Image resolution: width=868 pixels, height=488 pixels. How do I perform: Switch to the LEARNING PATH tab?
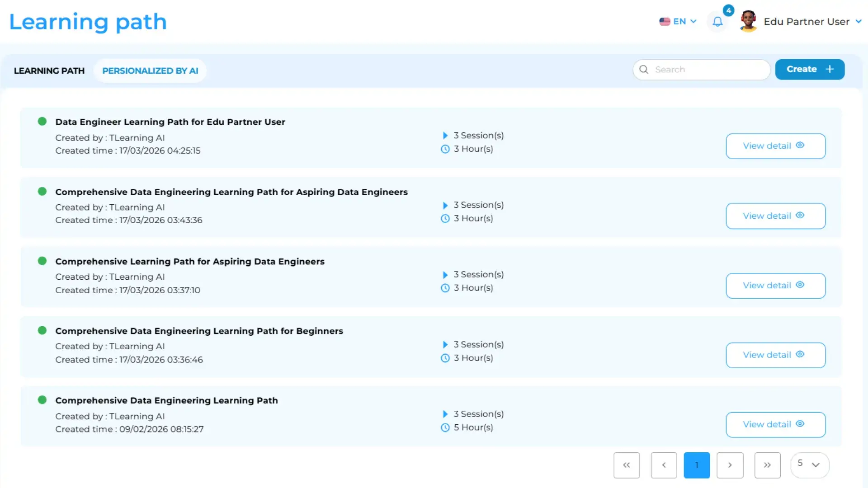[x=49, y=70]
